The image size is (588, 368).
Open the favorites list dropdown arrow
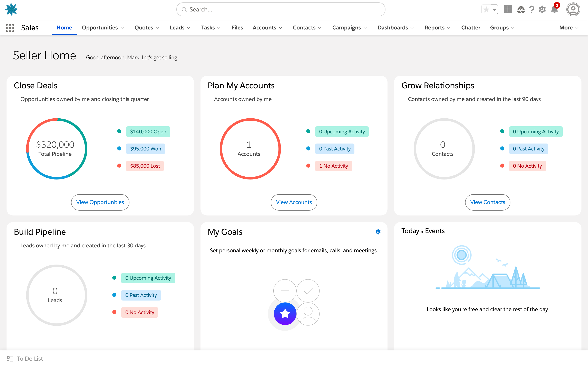[x=494, y=9]
